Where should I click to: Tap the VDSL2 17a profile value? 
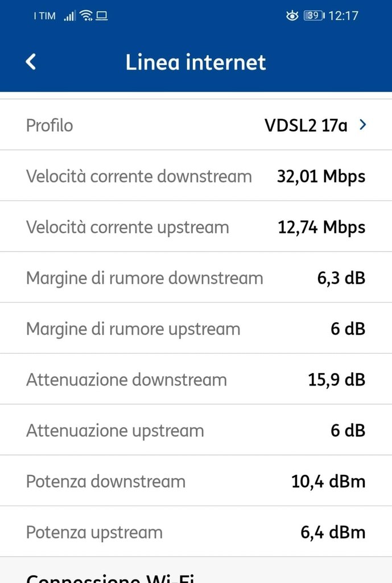pos(306,125)
